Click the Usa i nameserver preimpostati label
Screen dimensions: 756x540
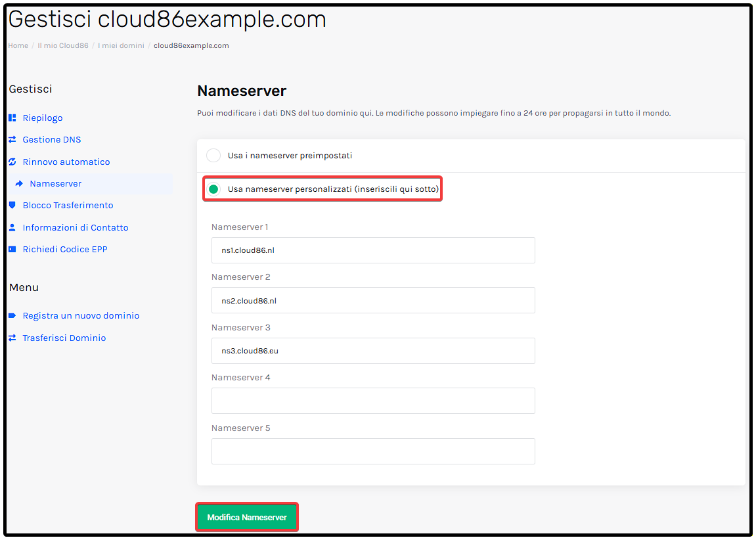(x=290, y=156)
